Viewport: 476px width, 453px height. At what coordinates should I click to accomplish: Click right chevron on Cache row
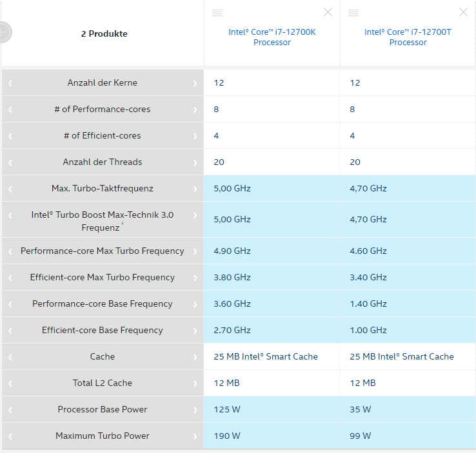[x=195, y=357]
